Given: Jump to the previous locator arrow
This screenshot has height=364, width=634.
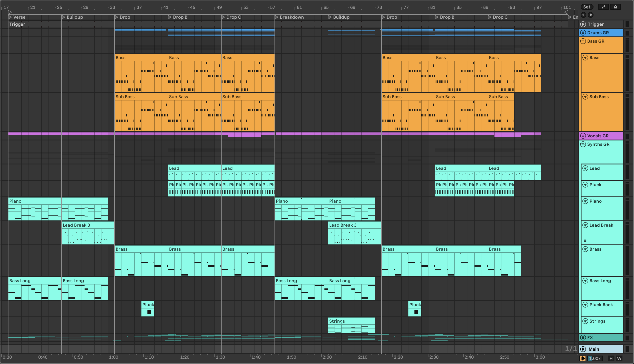Looking at the screenshot, I should tap(583, 15).
